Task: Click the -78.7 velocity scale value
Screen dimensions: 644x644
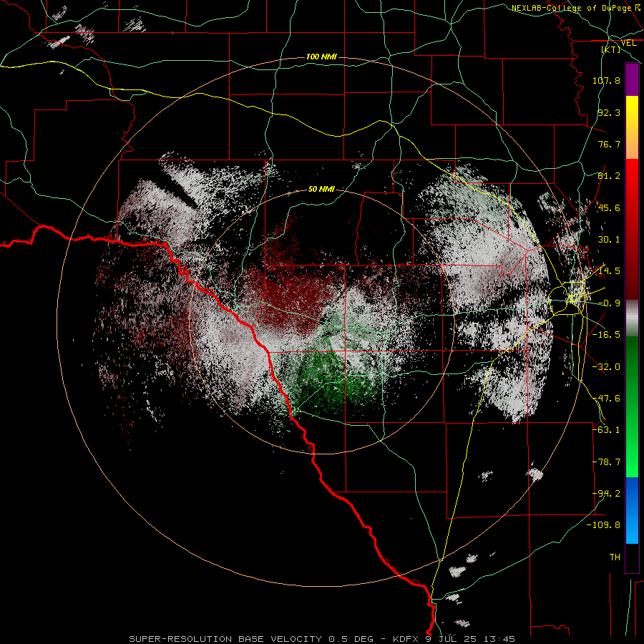Action: [x=606, y=462]
